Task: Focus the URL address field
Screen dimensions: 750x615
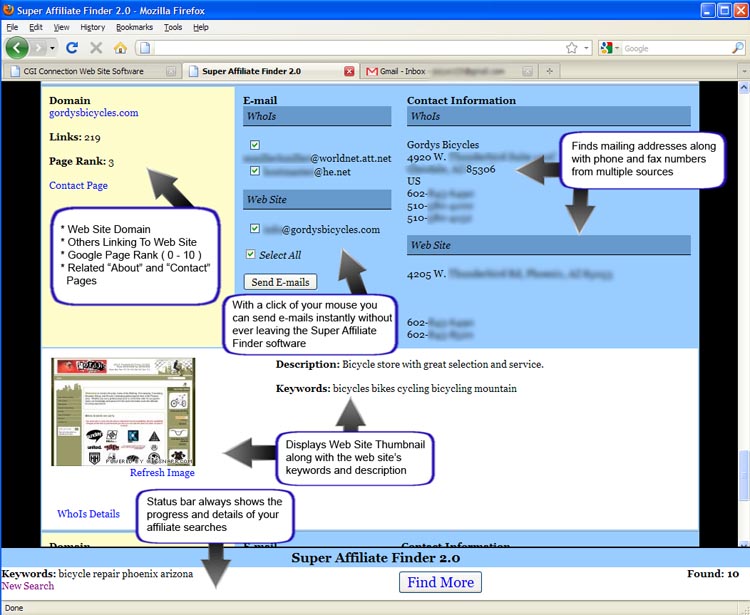Action: pyautogui.click(x=359, y=48)
